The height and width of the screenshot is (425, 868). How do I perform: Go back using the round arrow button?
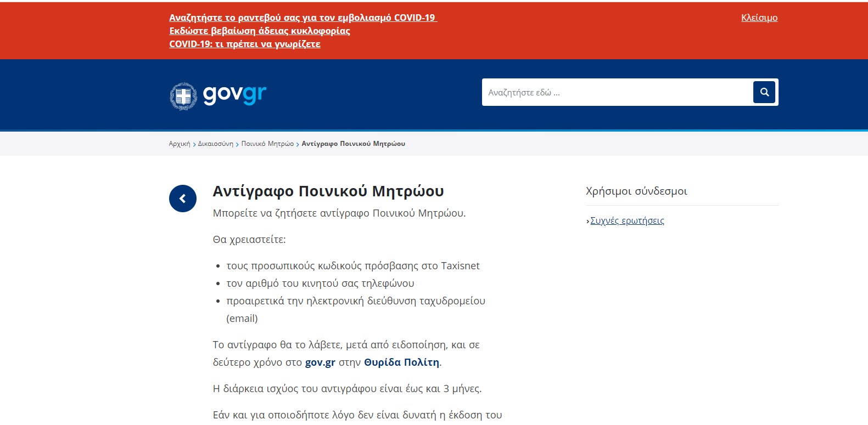[x=183, y=199]
